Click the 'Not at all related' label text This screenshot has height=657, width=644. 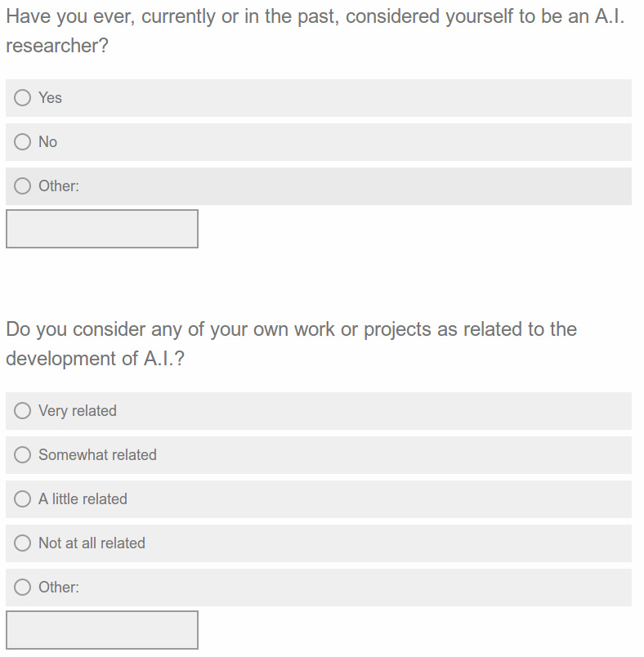(x=92, y=543)
